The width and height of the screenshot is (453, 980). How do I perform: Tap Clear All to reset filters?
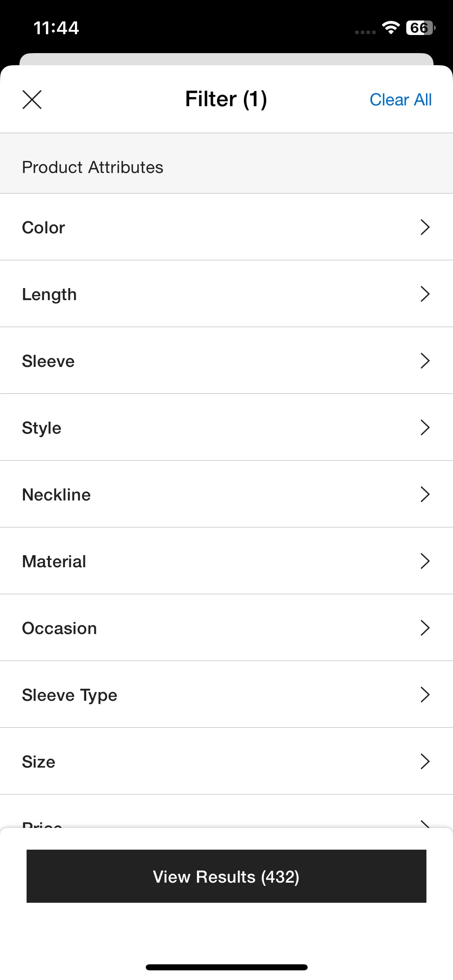pyautogui.click(x=400, y=99)
